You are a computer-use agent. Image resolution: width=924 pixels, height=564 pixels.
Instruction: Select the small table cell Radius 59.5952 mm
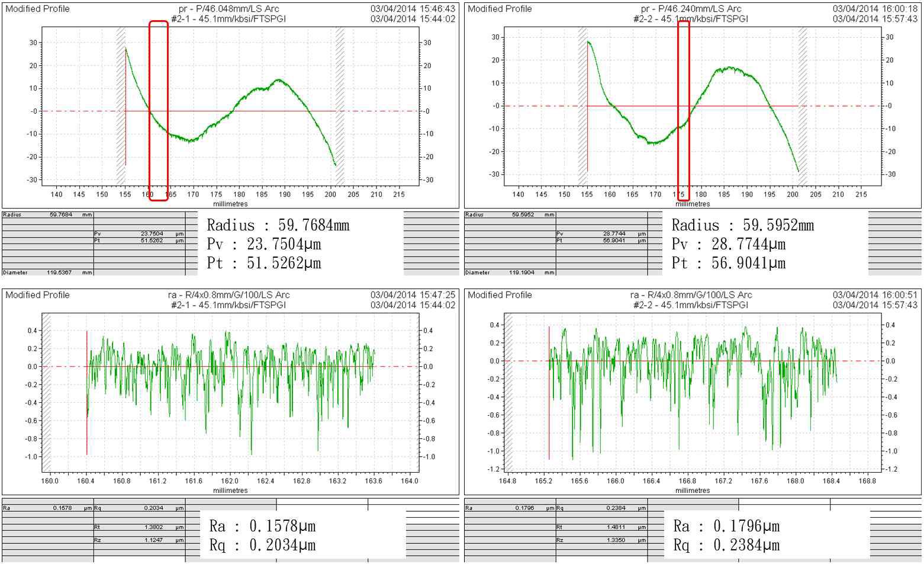(x=510, y=214)
